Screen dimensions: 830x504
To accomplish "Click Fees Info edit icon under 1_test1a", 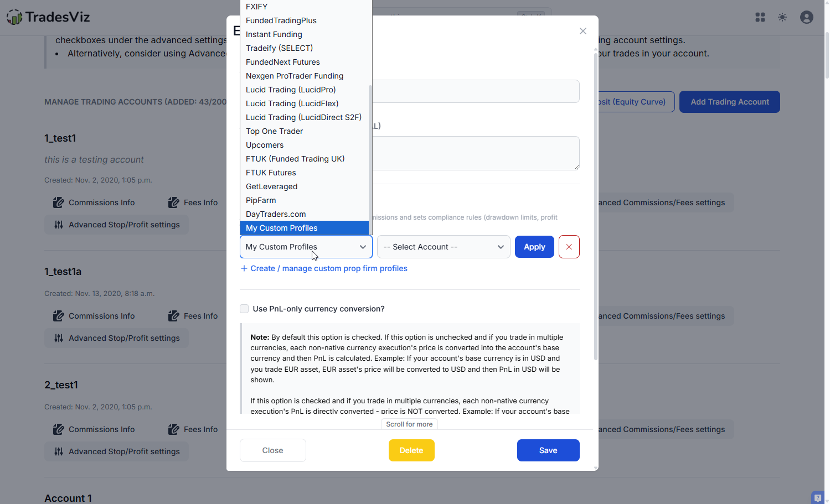I will [x=173, y=316].
